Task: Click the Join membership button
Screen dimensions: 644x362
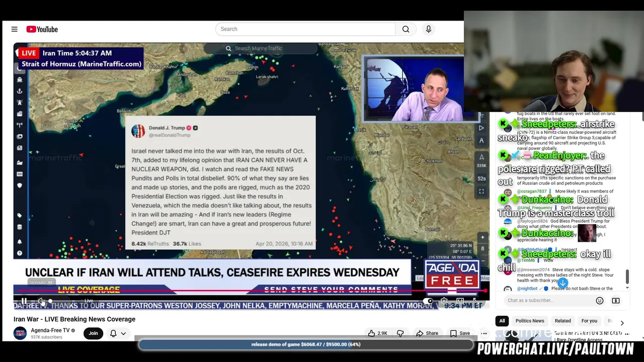Action: tap(93, 333)
